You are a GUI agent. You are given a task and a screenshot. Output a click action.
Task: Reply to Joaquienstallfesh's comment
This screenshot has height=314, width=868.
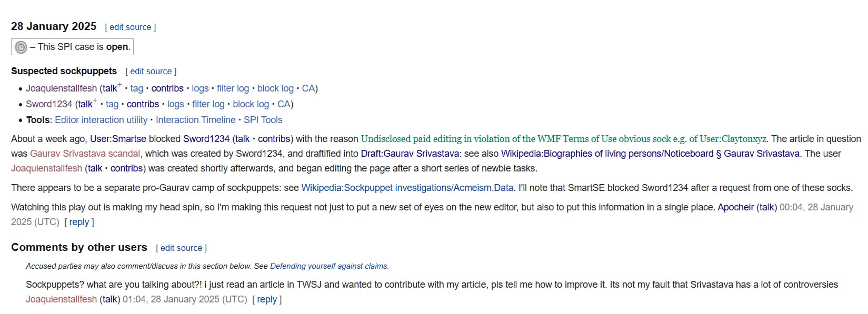point(267,299)
